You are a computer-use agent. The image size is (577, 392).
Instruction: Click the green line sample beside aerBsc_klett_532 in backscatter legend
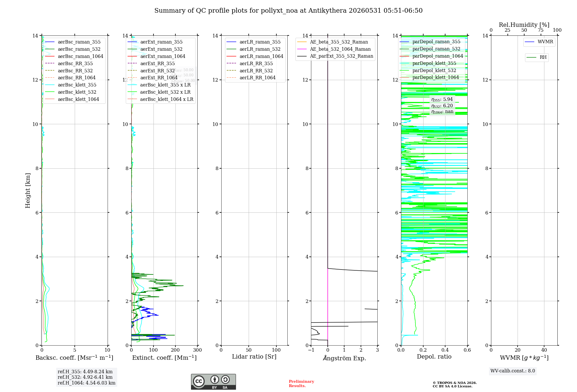coord(50,92)
